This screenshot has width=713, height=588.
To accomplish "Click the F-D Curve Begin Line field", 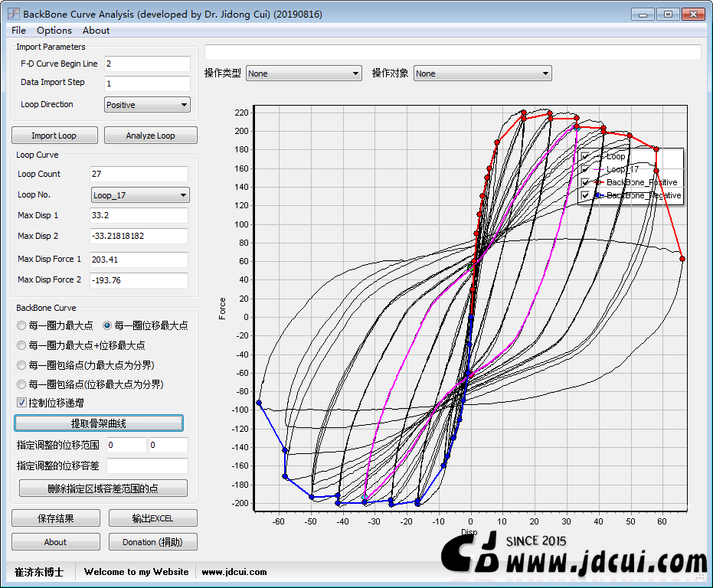I will coord(147,64).
